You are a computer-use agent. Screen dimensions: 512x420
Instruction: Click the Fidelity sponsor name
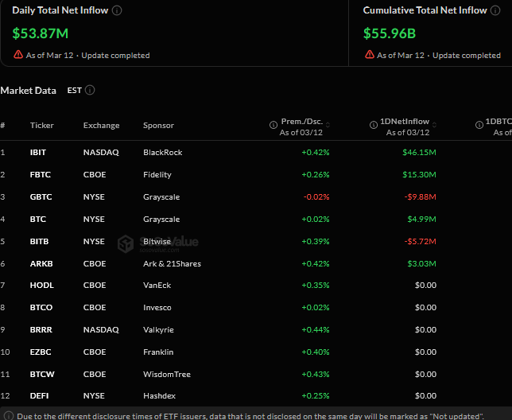(157, 175)
